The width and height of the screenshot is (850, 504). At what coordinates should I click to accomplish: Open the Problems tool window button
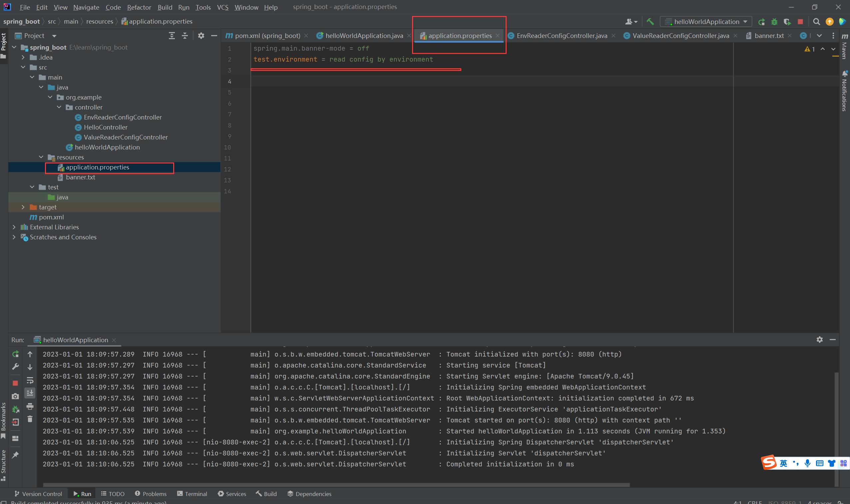tap(151, 494)
